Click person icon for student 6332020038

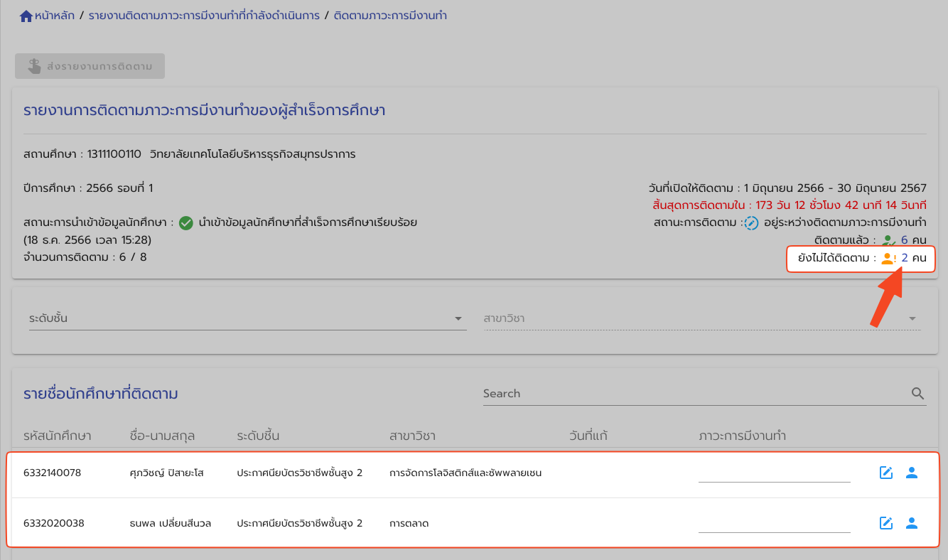[912, 523]
